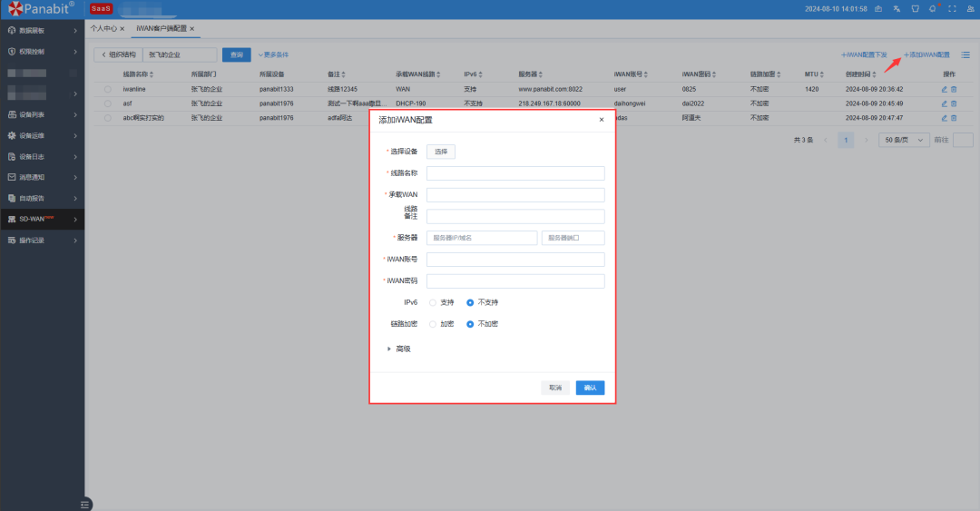Expand the SD-WAN sidebar menu chevron

pos(75,220)
